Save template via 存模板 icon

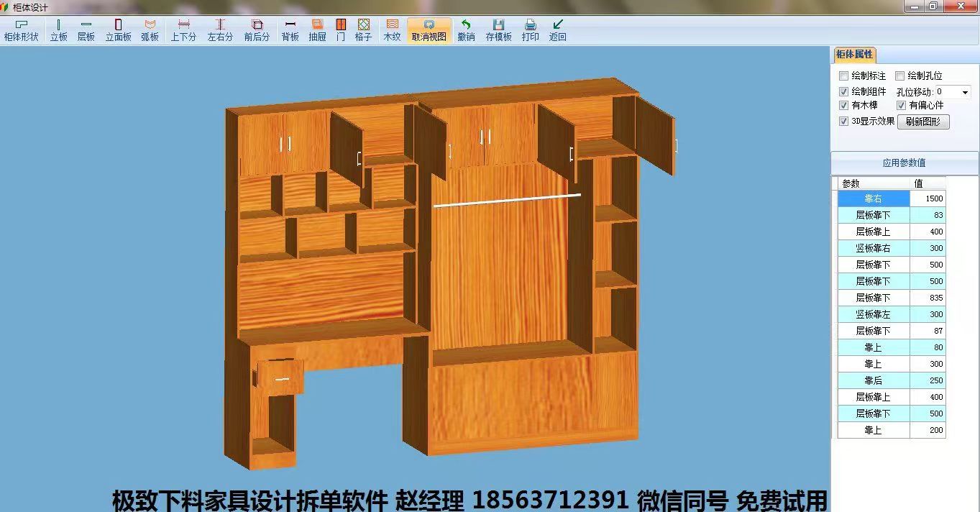[498, 30]
